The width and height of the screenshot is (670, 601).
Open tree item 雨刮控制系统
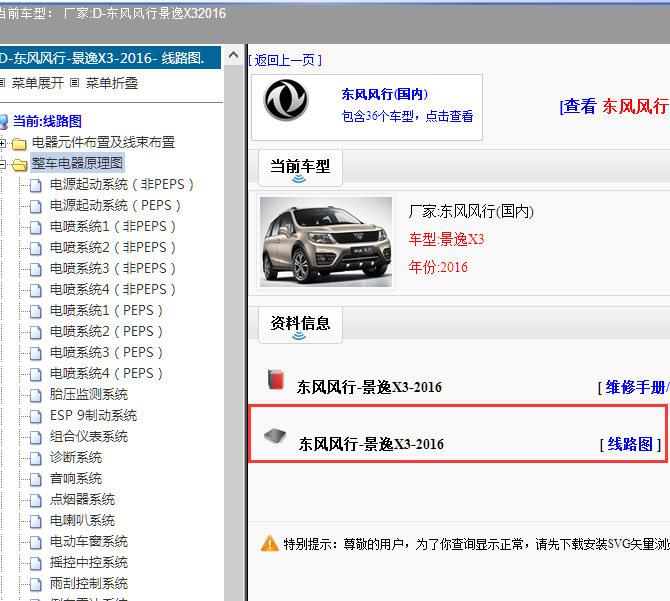point(89,583)
